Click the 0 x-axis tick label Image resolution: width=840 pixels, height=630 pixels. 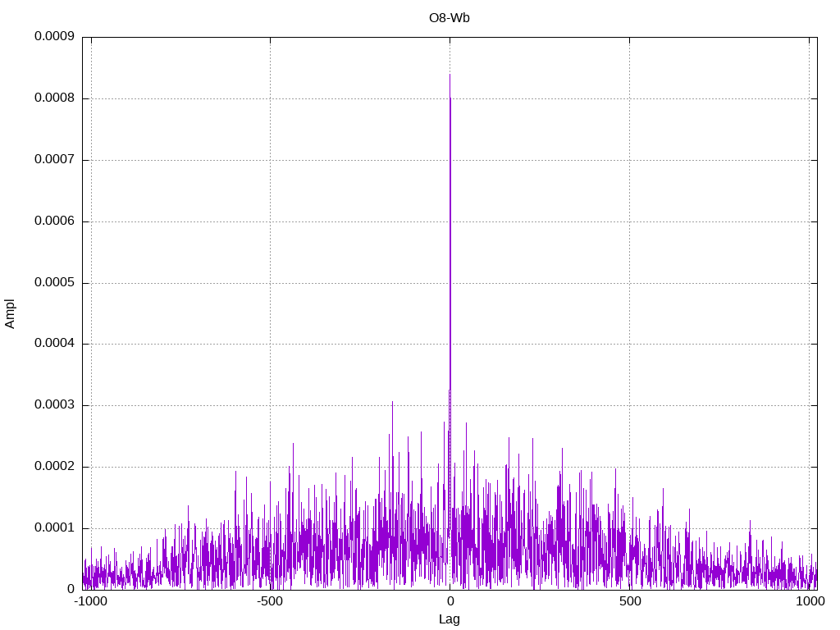[x=450, y=601]
